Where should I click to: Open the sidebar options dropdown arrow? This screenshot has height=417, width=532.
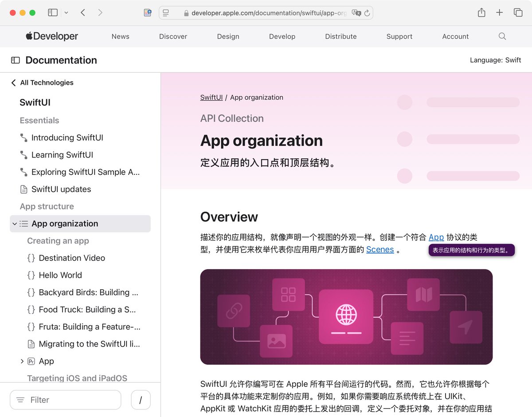[x=66, y=13]
